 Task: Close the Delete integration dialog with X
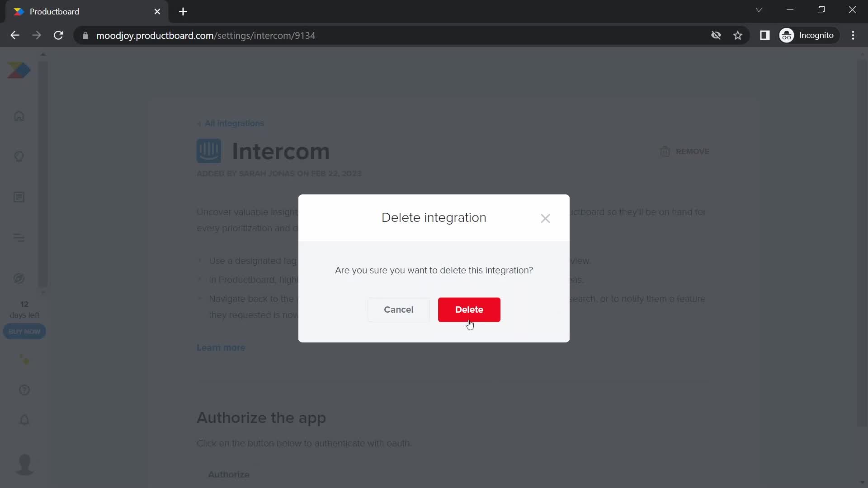(545, 219)
